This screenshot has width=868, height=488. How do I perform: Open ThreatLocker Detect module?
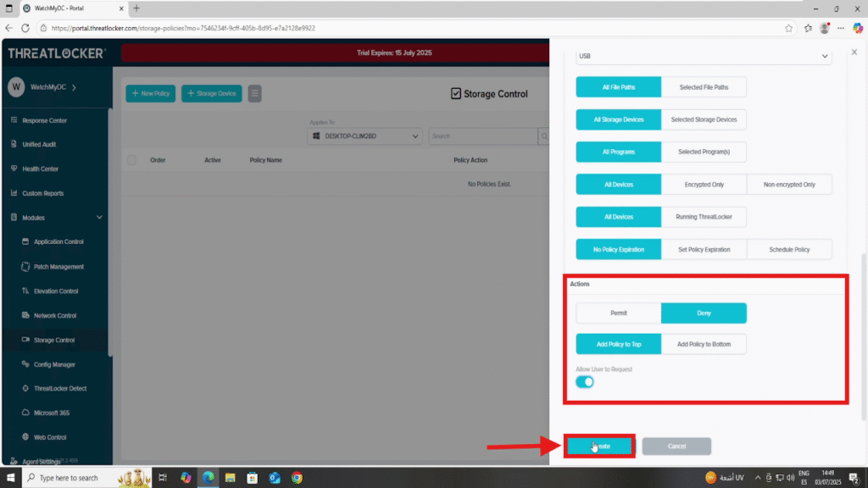pyautogui.click(x=60, y=388)
